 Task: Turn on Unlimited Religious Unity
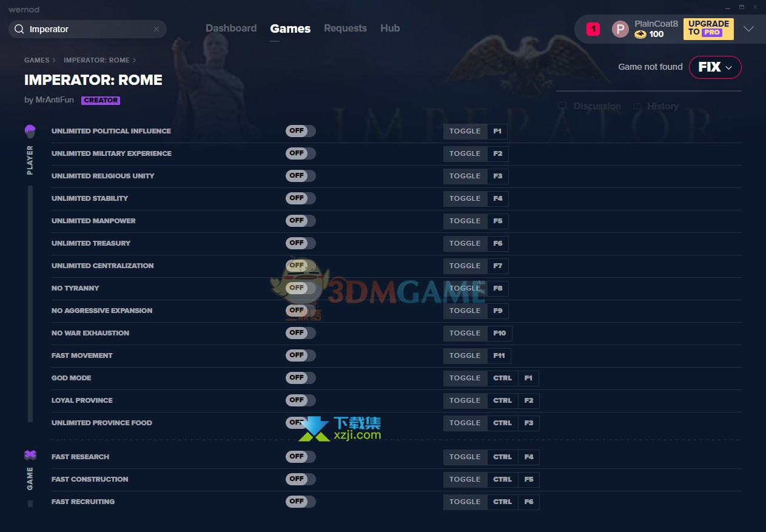[x=301, y=176]
